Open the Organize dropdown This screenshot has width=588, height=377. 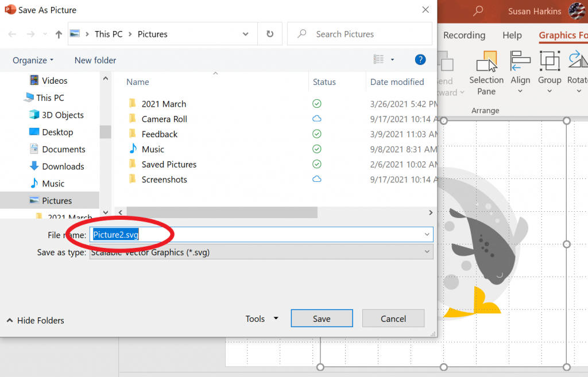32,60
